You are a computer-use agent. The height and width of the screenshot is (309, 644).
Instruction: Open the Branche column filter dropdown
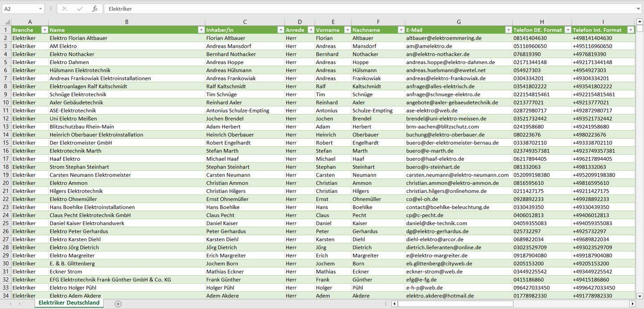pos(44,30)
